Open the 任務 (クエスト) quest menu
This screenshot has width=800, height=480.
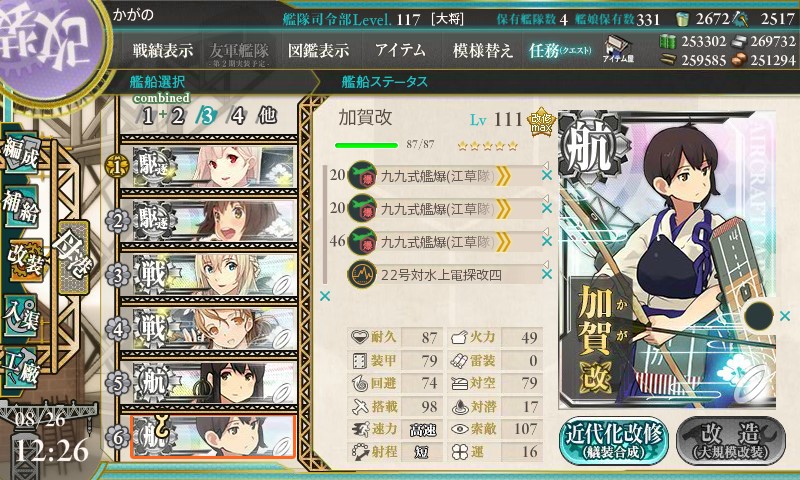(560, 50)
